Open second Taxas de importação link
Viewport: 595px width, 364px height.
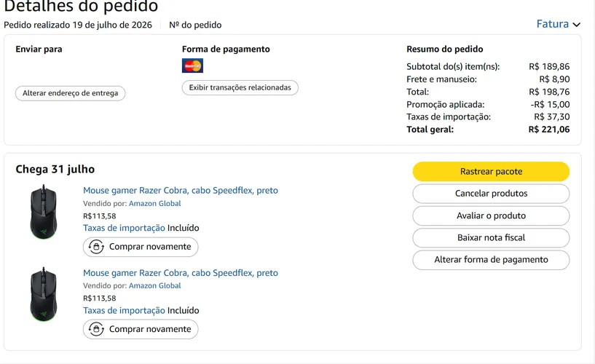coord(124,311)
